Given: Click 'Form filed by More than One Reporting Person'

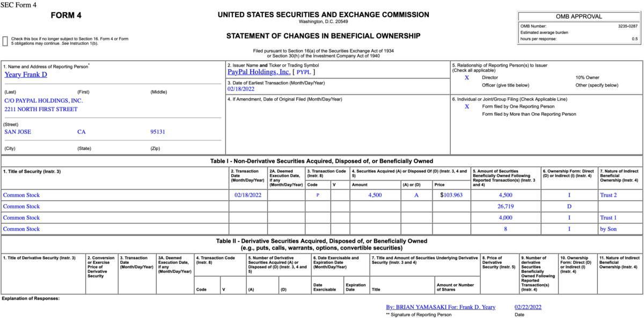Looking at the screenshot, I should click(529, 114).
